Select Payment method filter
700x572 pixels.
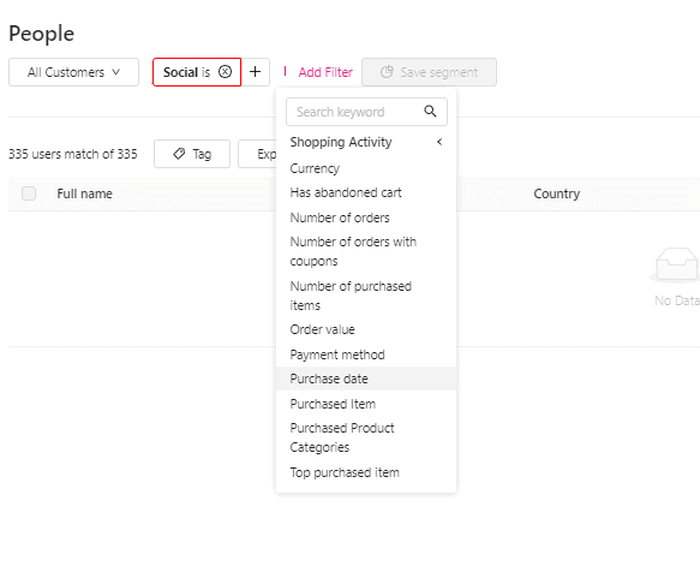(x=337, y=355)
